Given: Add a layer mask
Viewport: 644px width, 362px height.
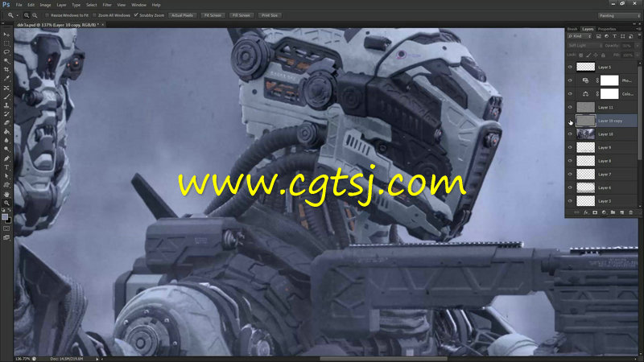Looking at the screenshot, I should [x=595, y=212].
